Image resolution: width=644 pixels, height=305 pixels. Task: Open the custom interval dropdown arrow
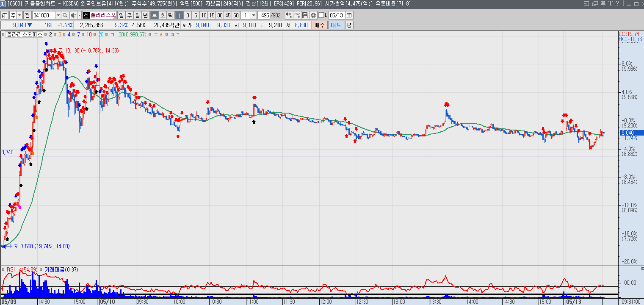[x=254, y=15]
